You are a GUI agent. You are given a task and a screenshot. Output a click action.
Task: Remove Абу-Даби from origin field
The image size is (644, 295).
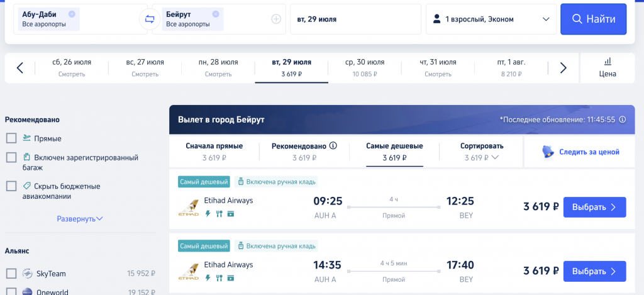point(72,14)
